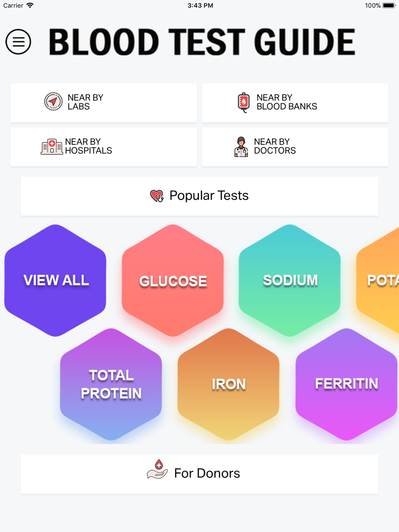Tap the blood bag icon

[243, 102]
